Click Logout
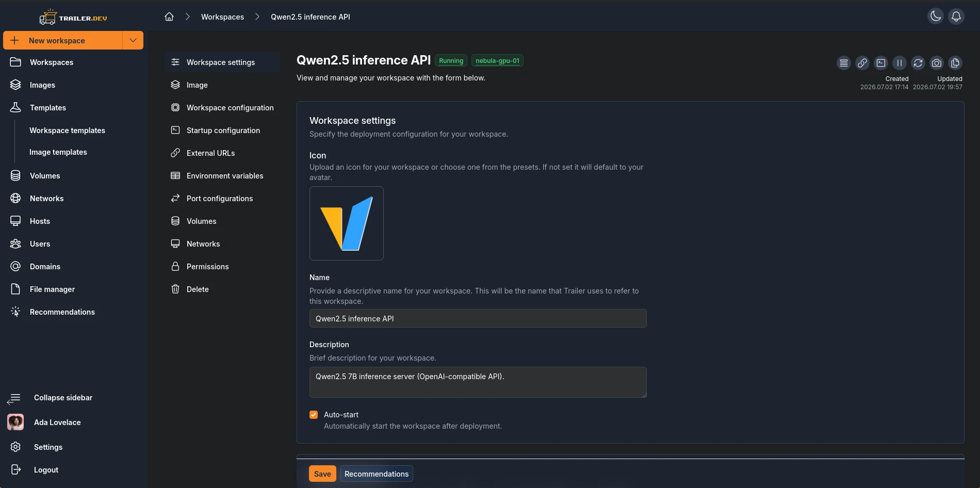 point(74,470)
